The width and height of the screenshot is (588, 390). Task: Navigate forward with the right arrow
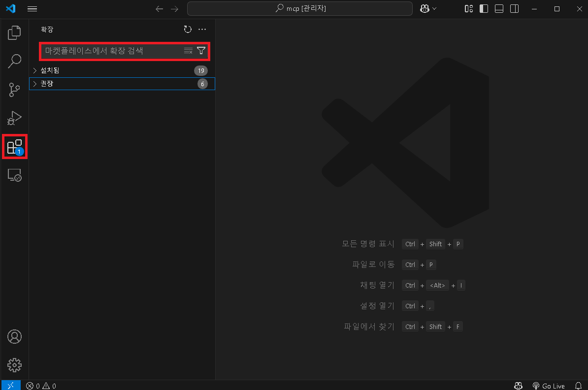[x=175, y=9]
